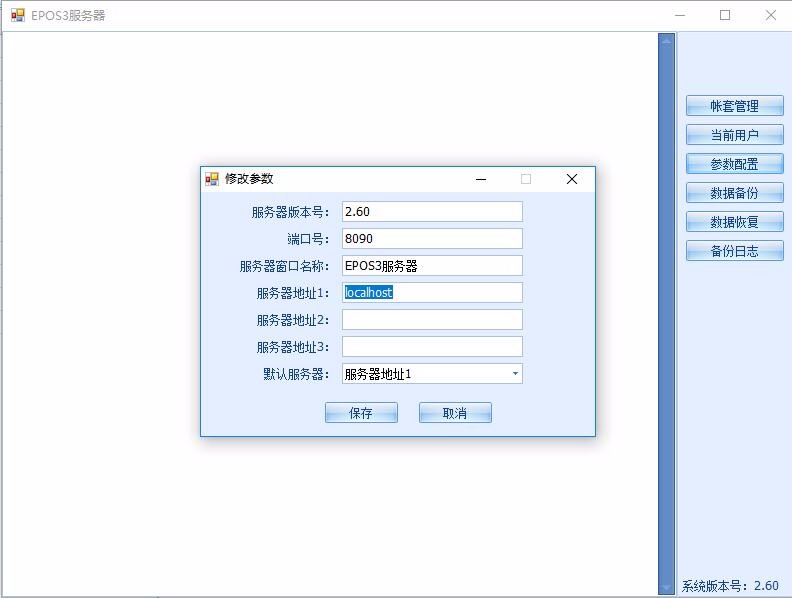792x598 pixels.
Task: Click the EPOS3服务器 main window app icon
Action: (x=18, y=15)
